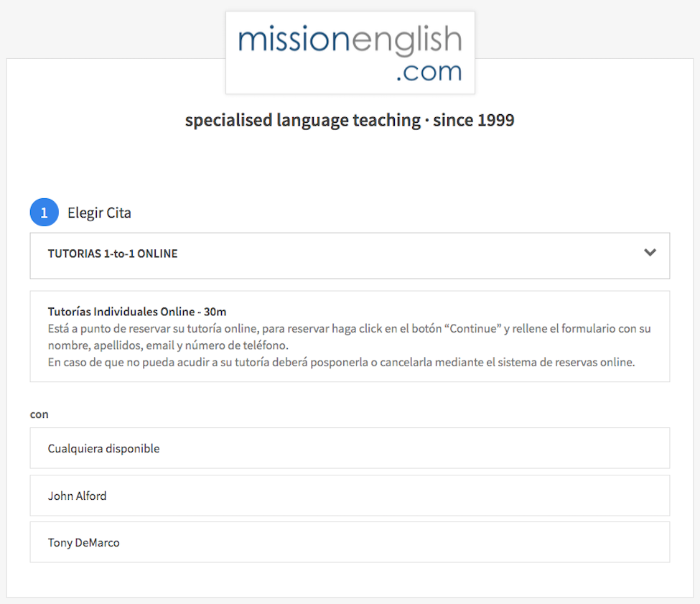
Task: Click the blue step 1 circle badge
Action: coord(44,213)
